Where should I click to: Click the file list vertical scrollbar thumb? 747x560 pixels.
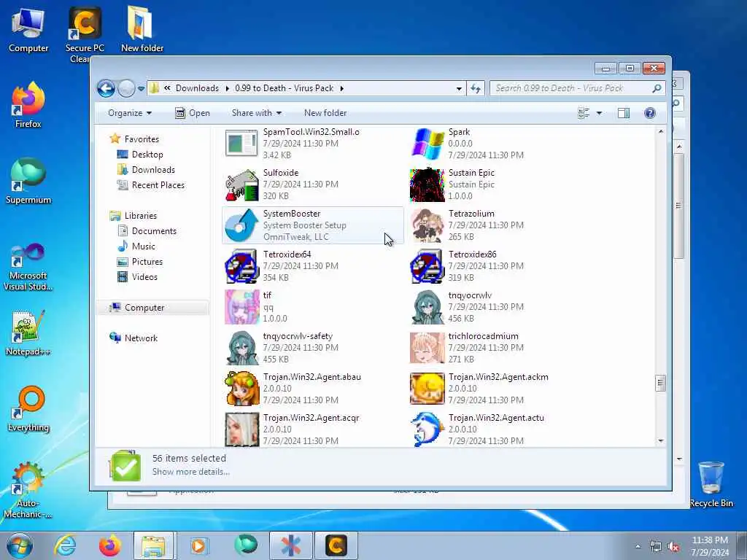pos(660,383)
